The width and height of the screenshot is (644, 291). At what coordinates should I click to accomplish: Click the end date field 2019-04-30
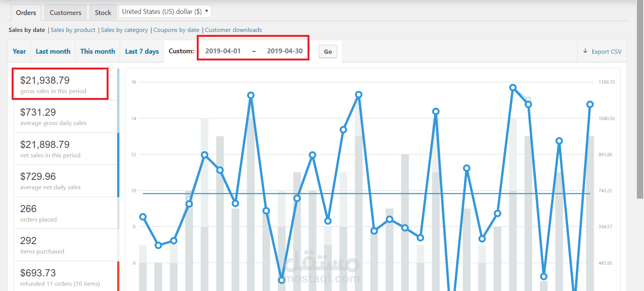[x=285, y=51]
